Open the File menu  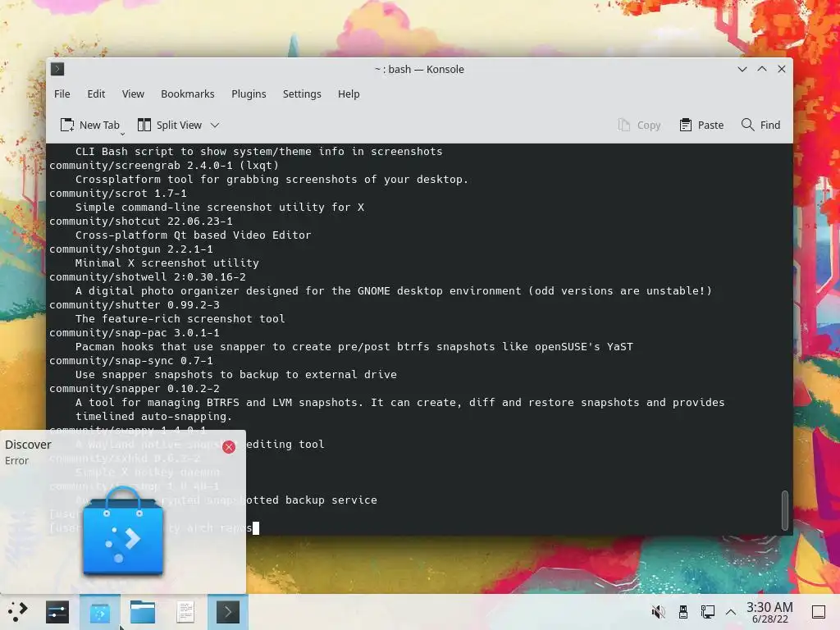(62, 94)
